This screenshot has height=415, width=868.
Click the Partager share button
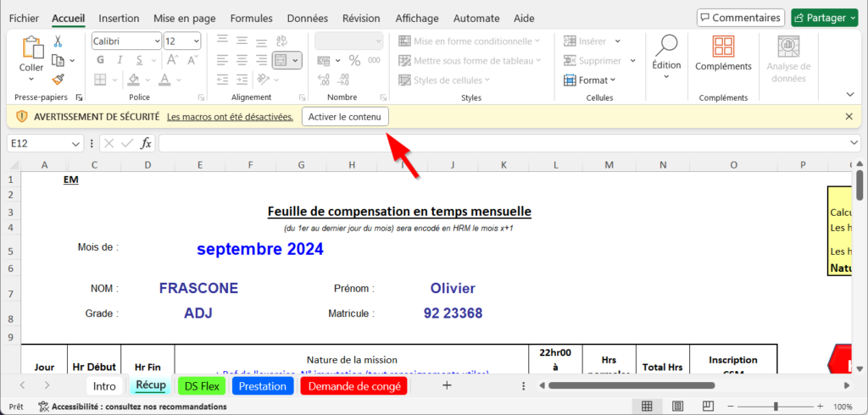[x=824, y=18]
